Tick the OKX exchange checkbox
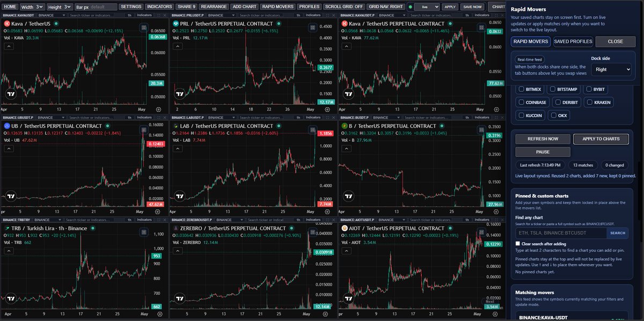 point(554,115)
